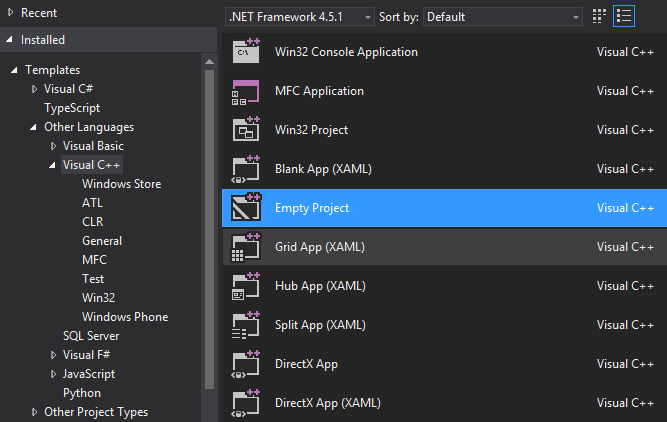667x422 pixels.
Task: Expand the Visual C# tree node
Action: click(x=35, y=89)
